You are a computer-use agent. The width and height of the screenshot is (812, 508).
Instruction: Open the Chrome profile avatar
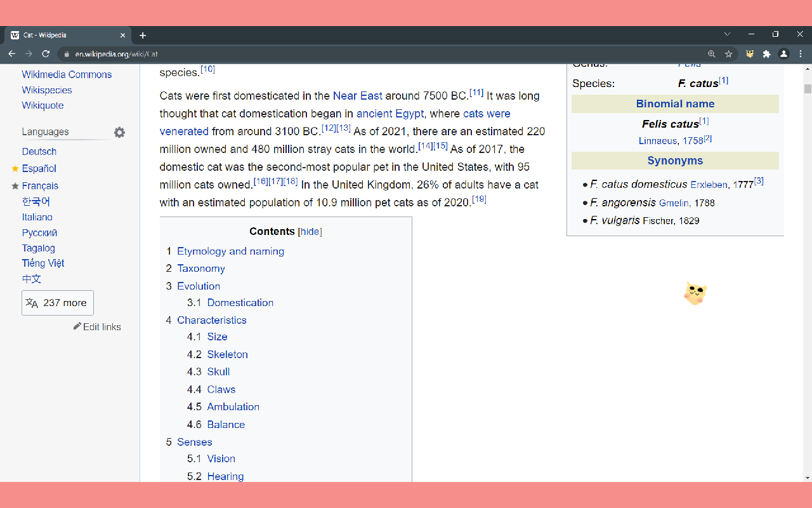(783, 54)
